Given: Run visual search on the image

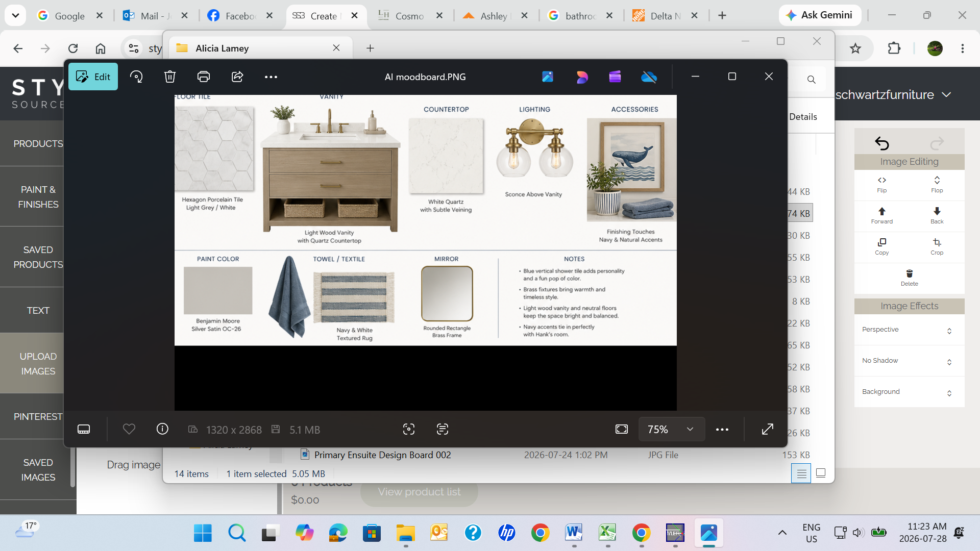Looking at the screenshot, I should pyautogui.click(x=409, y=429).
